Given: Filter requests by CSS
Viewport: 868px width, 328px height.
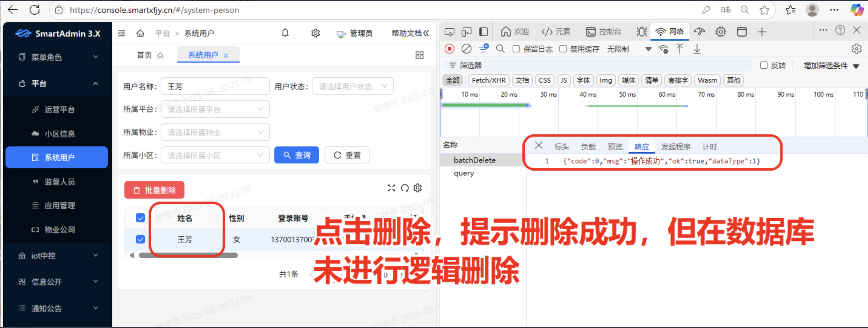Looking at the screenshot, I should tap(544, 80).
